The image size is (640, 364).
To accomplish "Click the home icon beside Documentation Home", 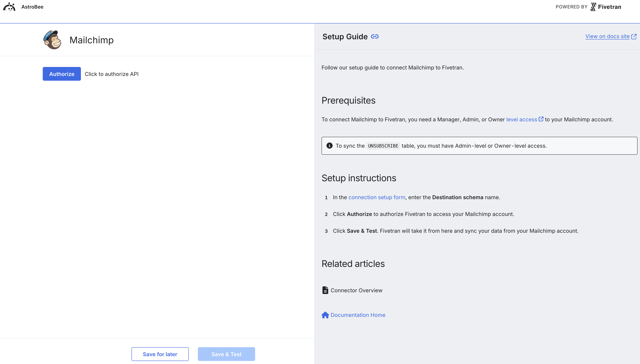I will [x=325, y=315].
